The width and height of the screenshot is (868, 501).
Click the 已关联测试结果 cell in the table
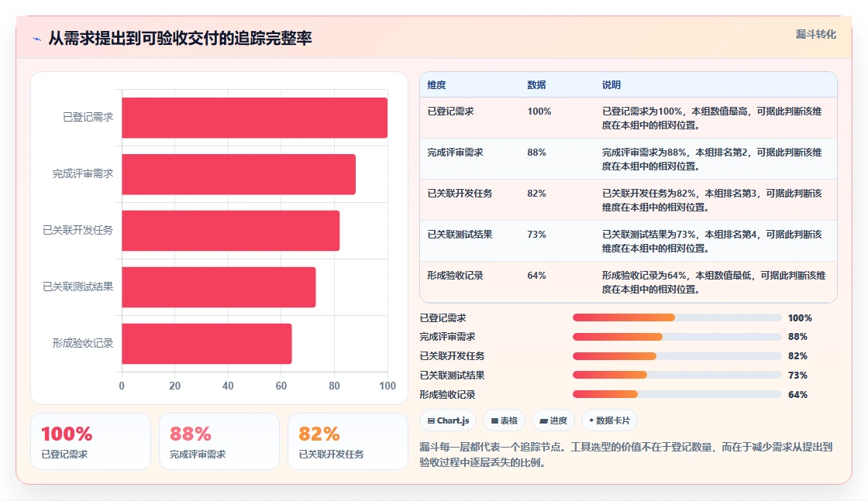click(x=460, y=234)
